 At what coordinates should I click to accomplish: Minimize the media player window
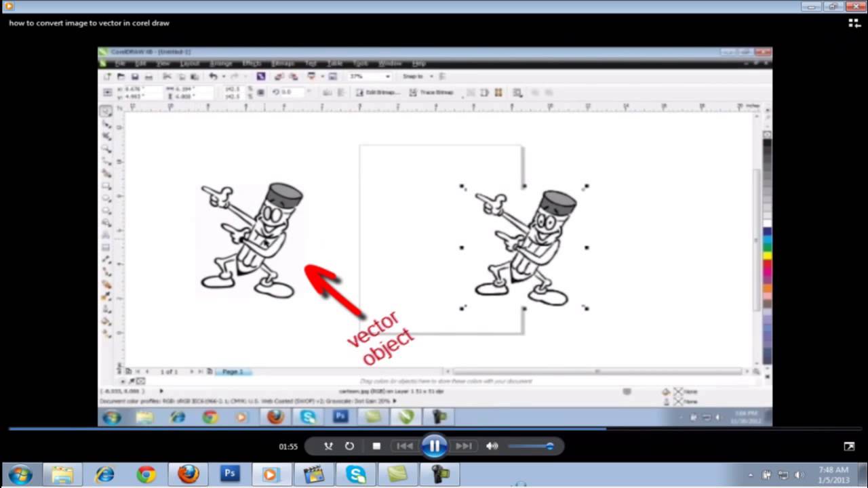(810, 7)
